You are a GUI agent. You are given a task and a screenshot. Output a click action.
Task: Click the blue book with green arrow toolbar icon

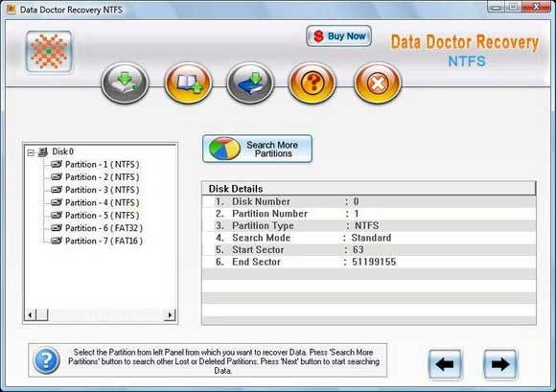(250, 83)
